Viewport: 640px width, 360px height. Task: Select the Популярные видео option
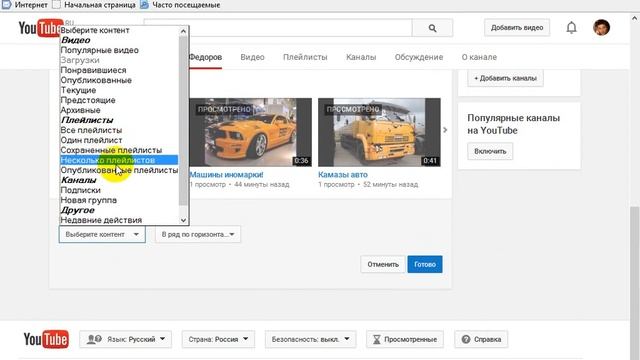coord(119,50)
